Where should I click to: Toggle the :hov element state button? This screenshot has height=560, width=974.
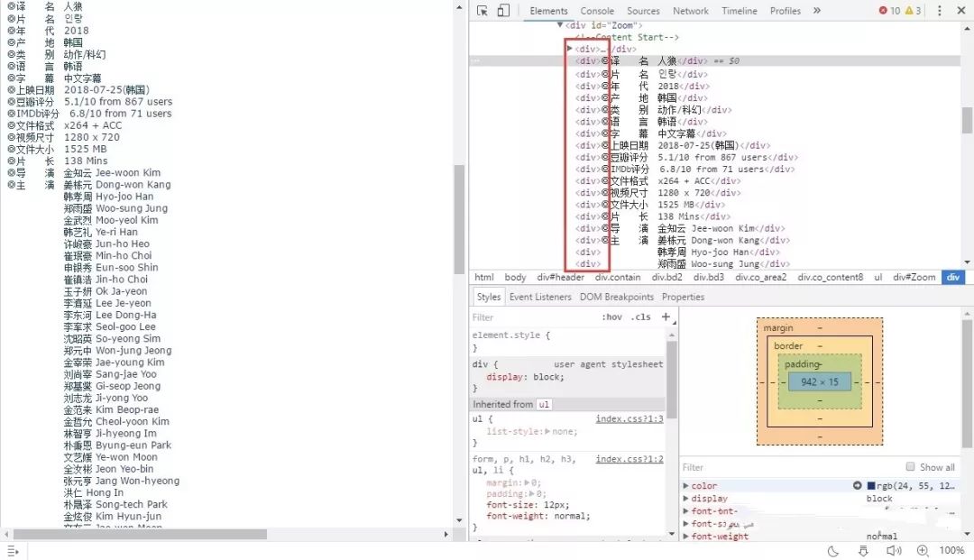click(x=611, y=317)
